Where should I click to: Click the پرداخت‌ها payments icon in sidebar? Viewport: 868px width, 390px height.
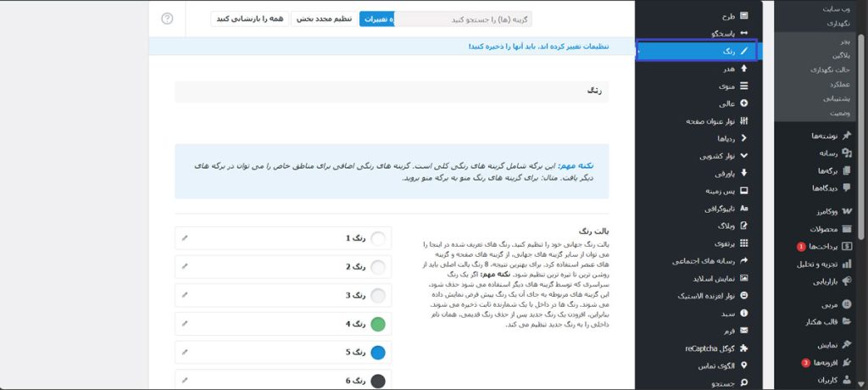846,246
